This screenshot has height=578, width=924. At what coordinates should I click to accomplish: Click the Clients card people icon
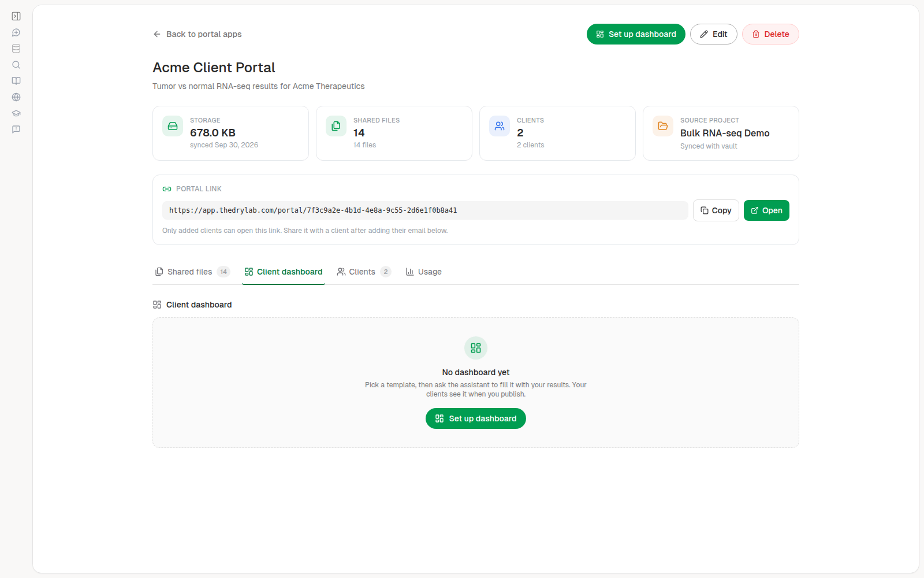coord(500,126)
